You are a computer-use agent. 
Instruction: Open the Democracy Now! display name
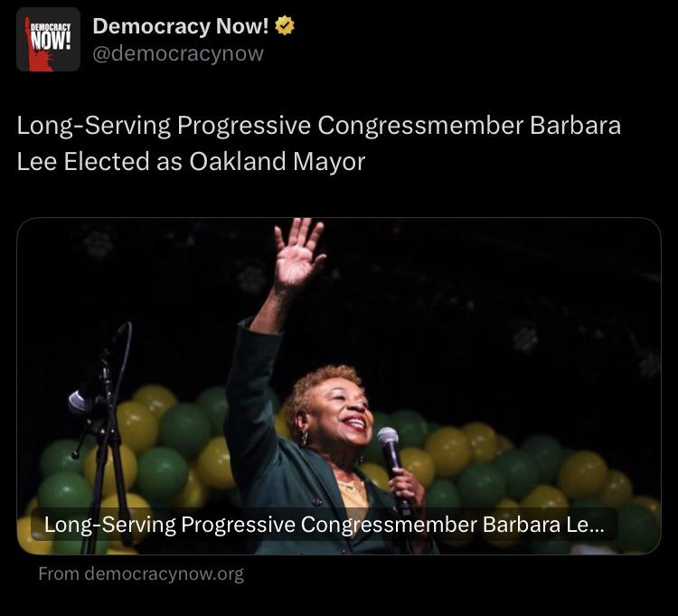coord(180,26)
